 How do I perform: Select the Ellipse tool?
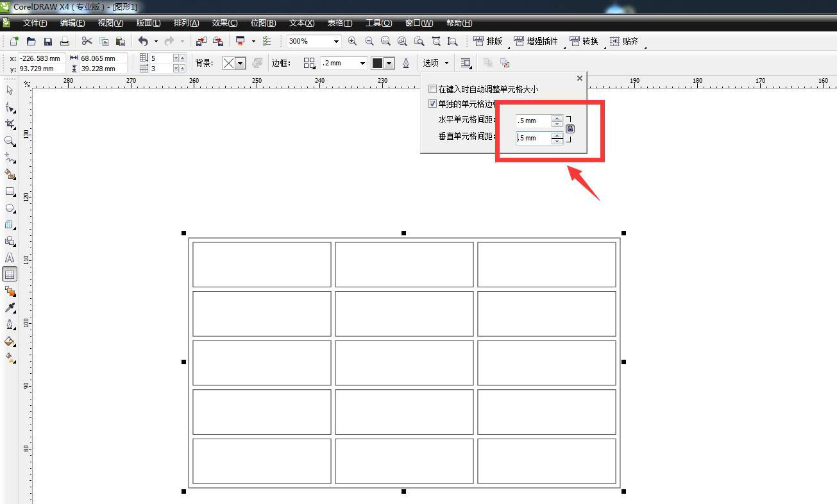click(x=10, y=208)
